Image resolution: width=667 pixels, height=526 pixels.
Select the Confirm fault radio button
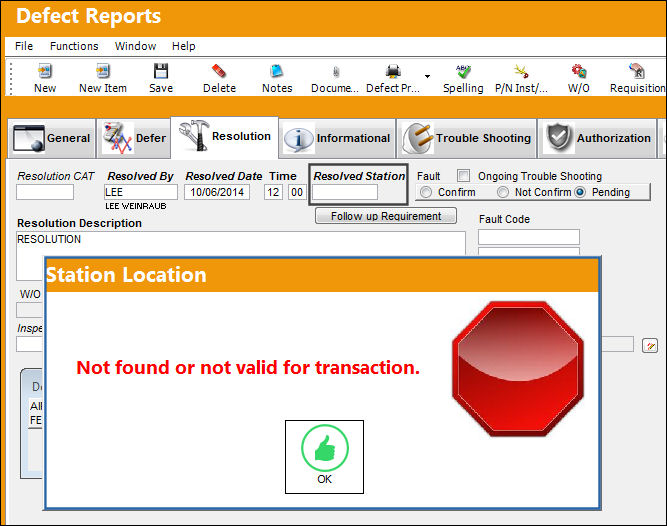coord(425,192)
